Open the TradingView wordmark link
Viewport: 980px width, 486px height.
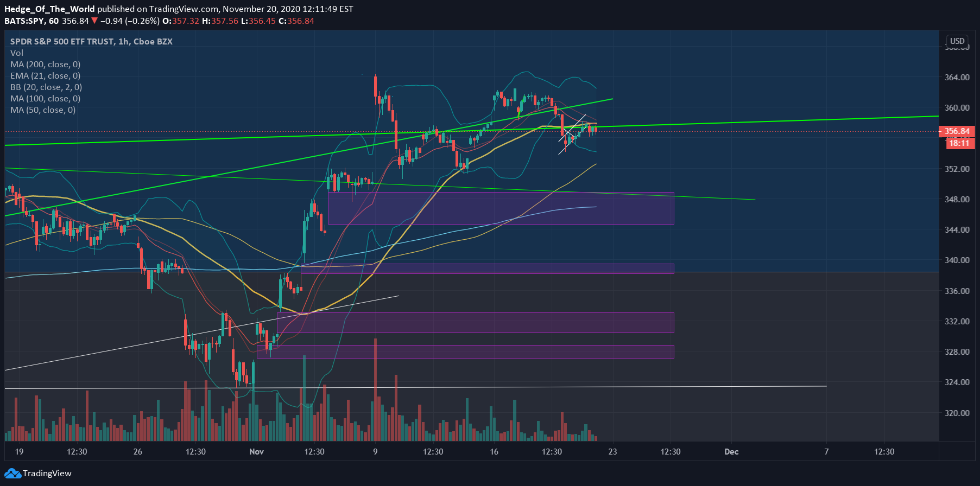(47, 473)
